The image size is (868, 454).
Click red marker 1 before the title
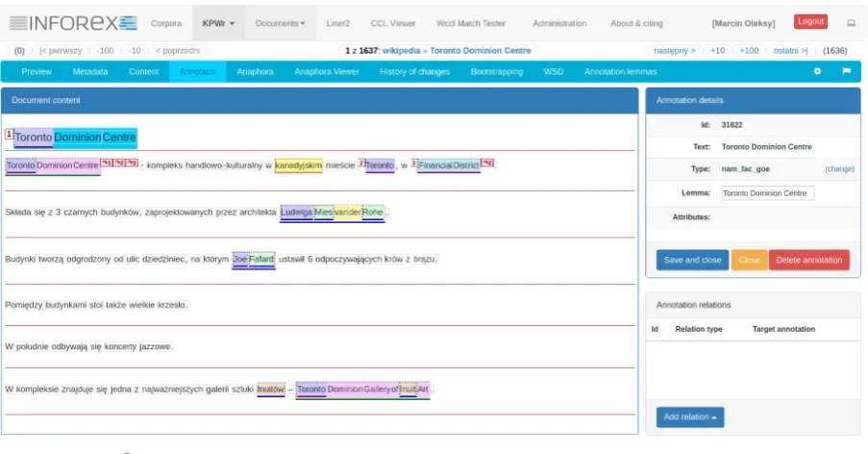pyautogui.click(x=9, y=134)
